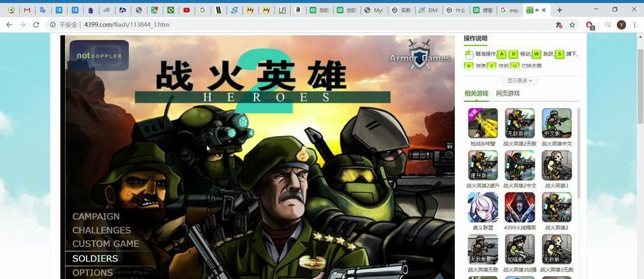Image resolution: width=644 pixels, height=279 pixels.
Task: Switch to the Amazon tab
Action: click(x=298, y=10)
